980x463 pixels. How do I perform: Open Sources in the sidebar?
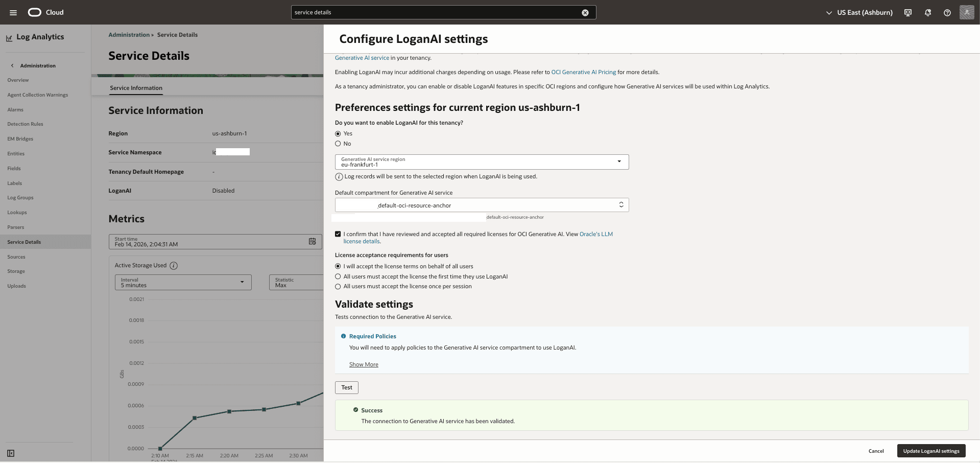point(16,257)
